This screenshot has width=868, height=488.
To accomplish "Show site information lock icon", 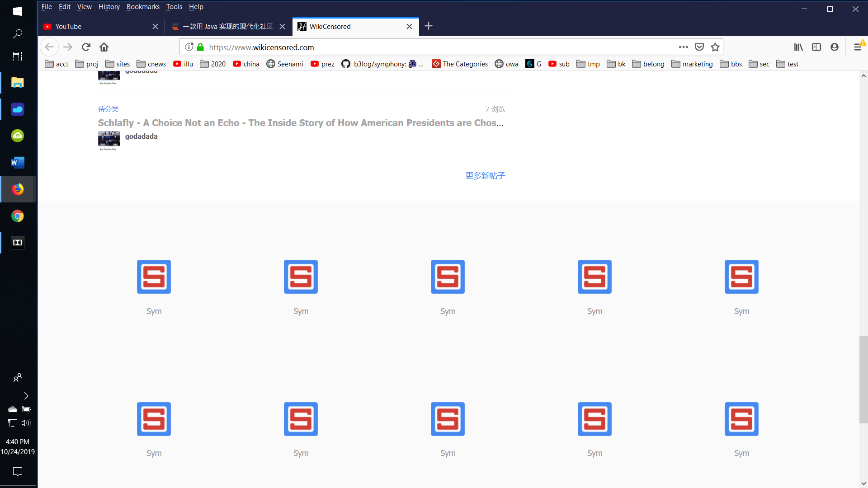I will (200, 47).
